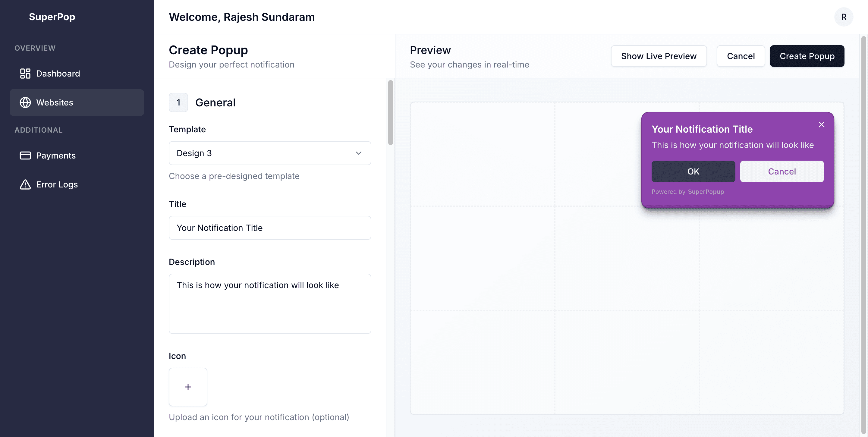Close the notification preview with X
The width and height of the screenshot is (868, 437).
click(x=822, y=125)
